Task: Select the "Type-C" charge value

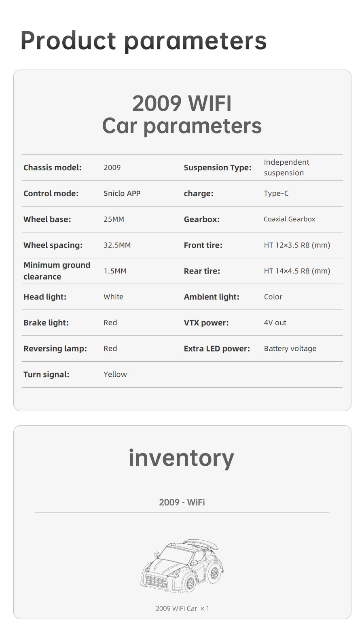Action: (276, 193)
